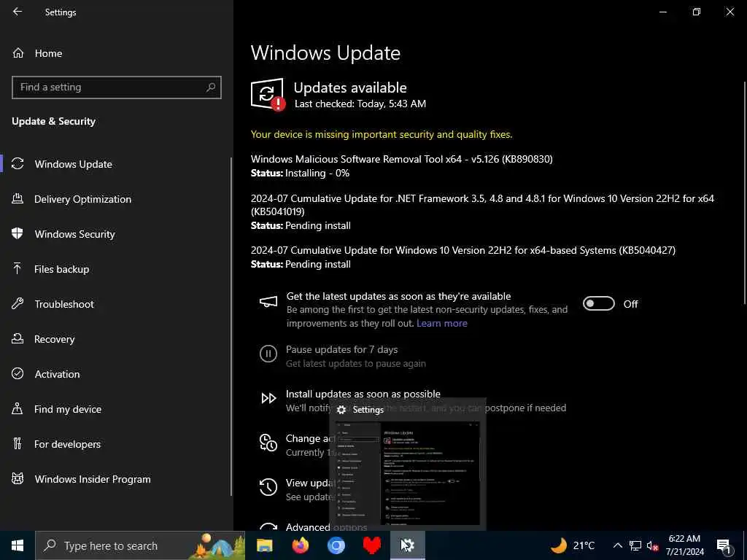Screen dimensions: 747x560
Task: Open Windows Insider Program page
Action: coord(93,479)
